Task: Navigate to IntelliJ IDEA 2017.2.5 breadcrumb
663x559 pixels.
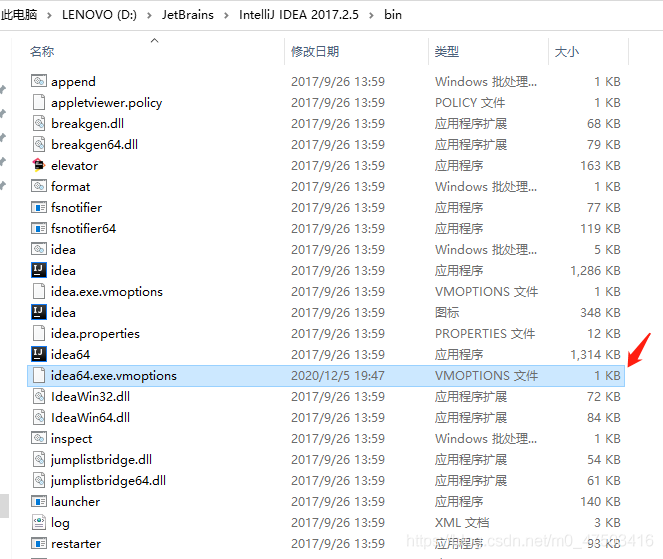Action: (x=299, y=15)
